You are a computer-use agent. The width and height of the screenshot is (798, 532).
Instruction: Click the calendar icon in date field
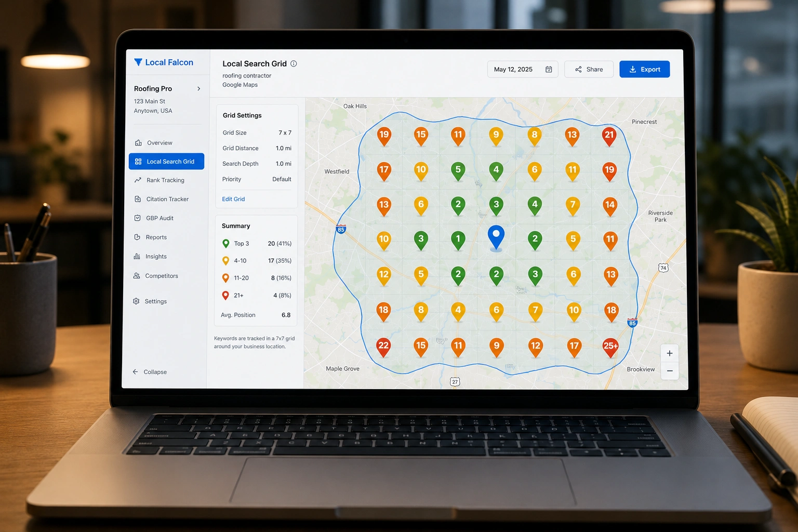(549, 70)
